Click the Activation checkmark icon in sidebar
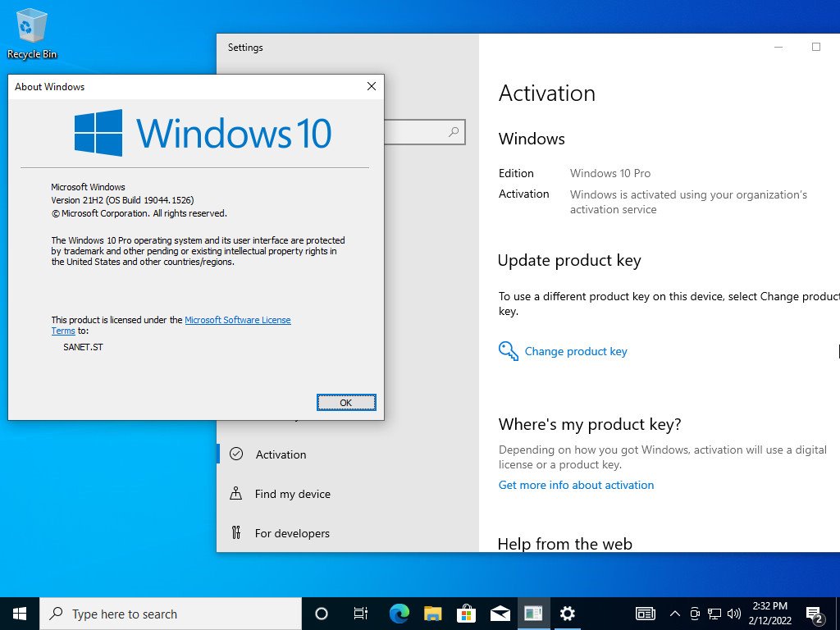Screen dimensions: 840x630 [x=236, y=454]
